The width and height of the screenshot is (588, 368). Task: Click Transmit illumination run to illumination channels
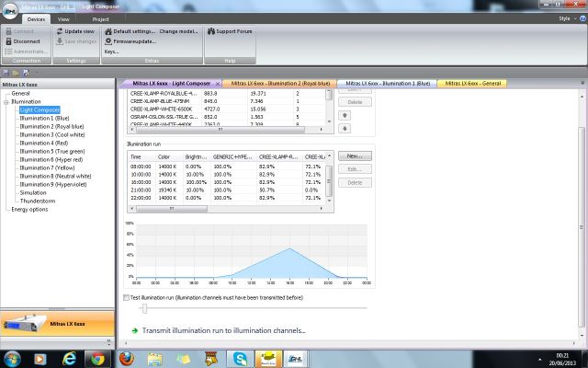pyautogui.click(x=222, y=330)
